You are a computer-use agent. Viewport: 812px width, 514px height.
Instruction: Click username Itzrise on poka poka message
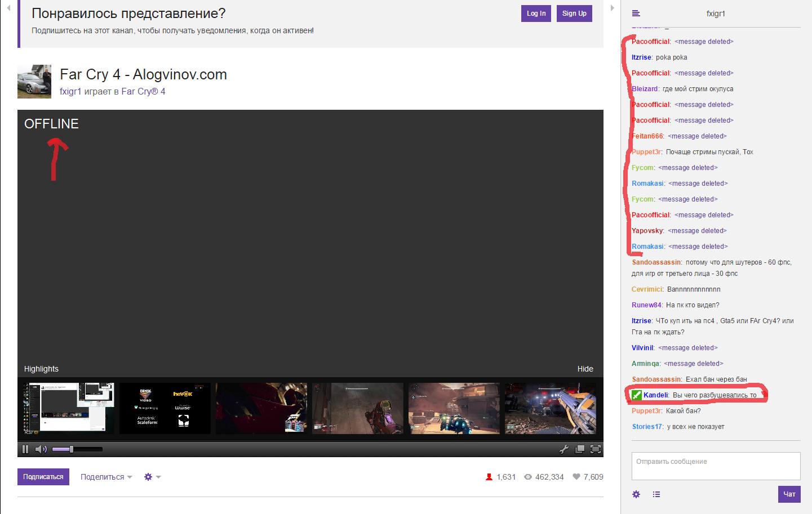pyautogui.click(x=641, y=57)
